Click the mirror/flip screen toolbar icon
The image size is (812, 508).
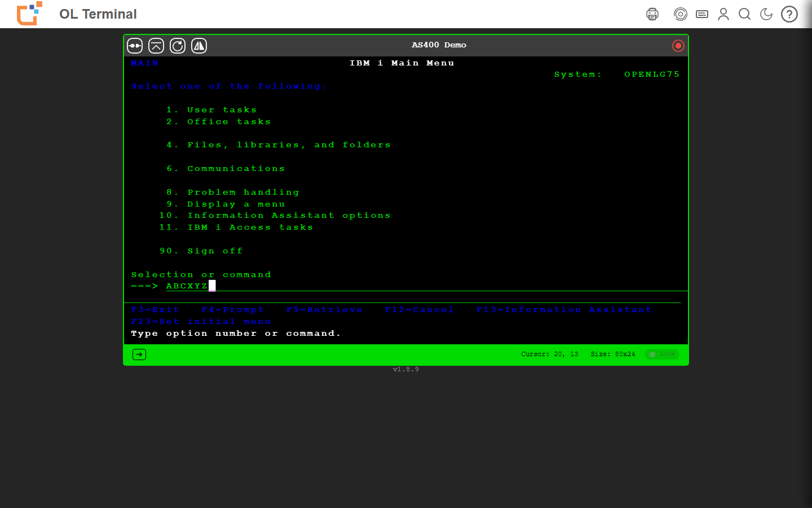(199, 46)
